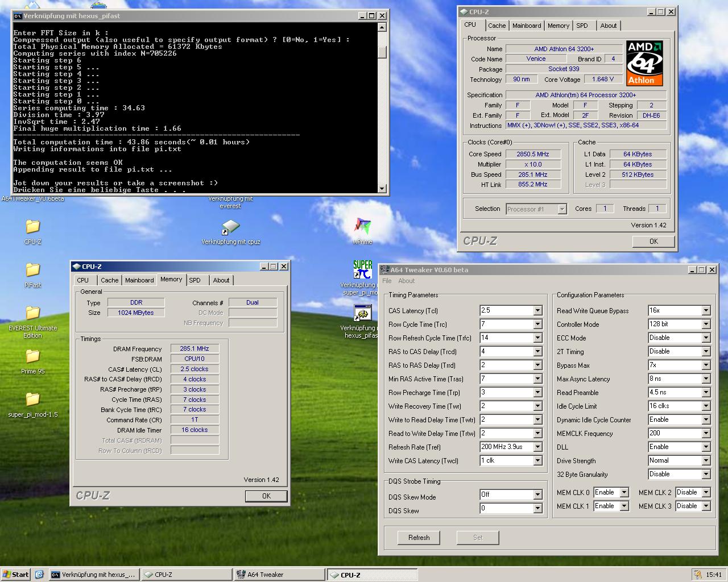The image size is (728, 582).
Task: Expand RAS to CAS Delay dropdown
Action: (x=537, y=352)
